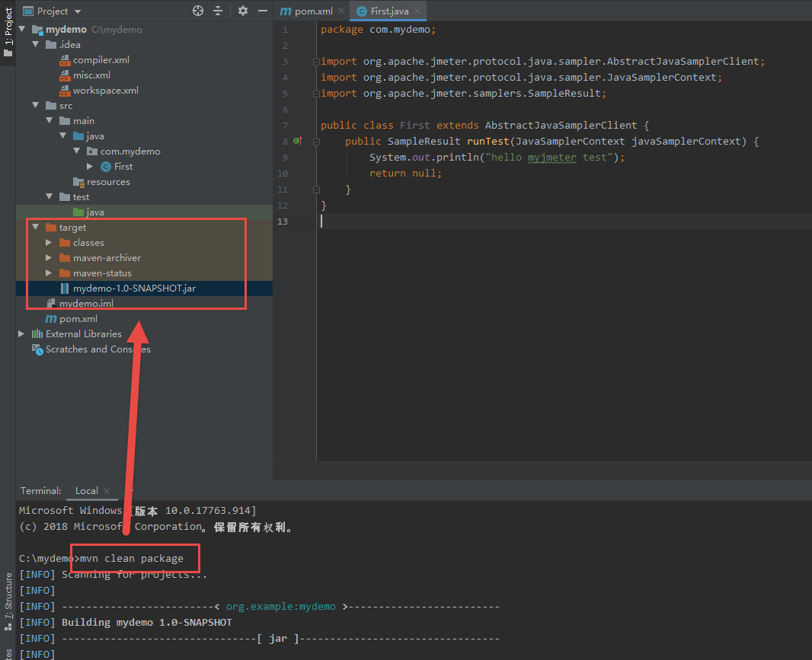The width and height of the screenshot is (812, 660).
Task: Click the locate/scroll from source icon
Action: point(198,11)
